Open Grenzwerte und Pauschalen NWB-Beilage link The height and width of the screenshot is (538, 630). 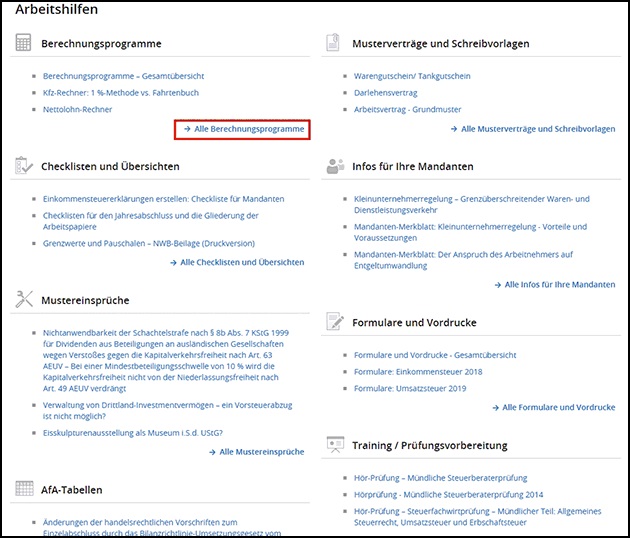[x=148, y=243]
